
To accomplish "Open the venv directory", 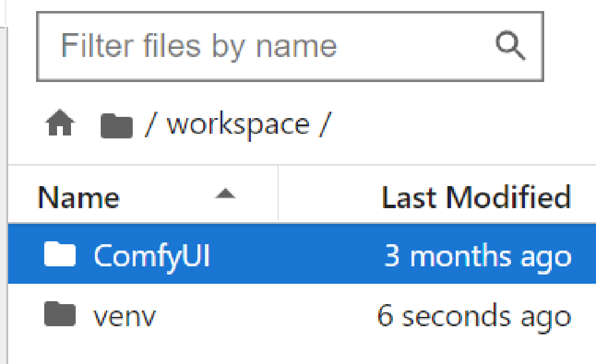I will pos(125,315).
